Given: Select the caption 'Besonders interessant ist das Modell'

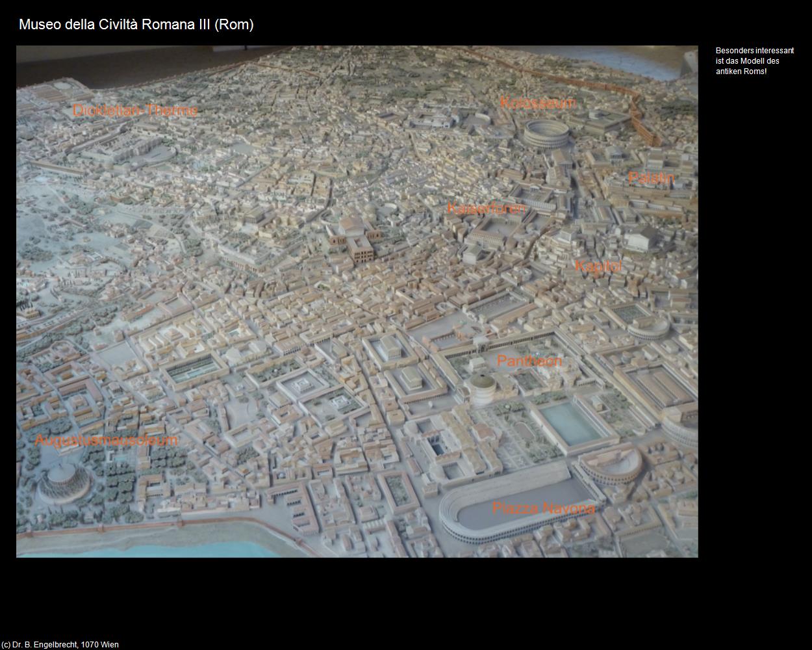Looking at the screenshot, I should pos(755,61).
